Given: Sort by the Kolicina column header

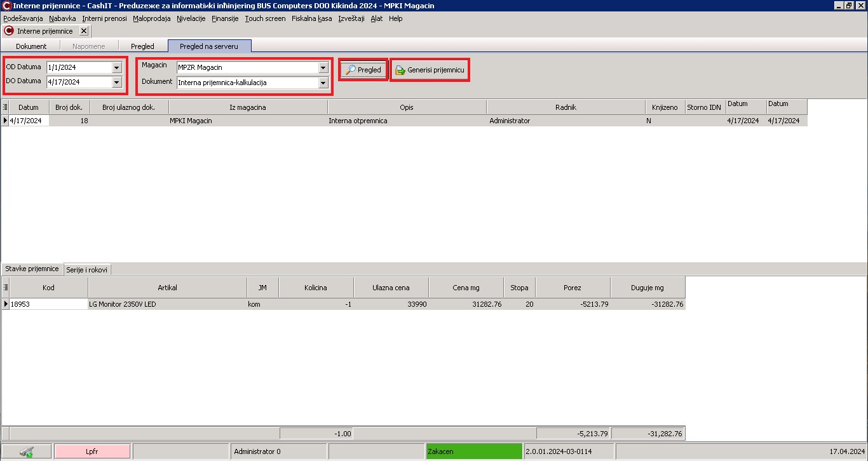Looking at the screenshot, I should point(316,288).
